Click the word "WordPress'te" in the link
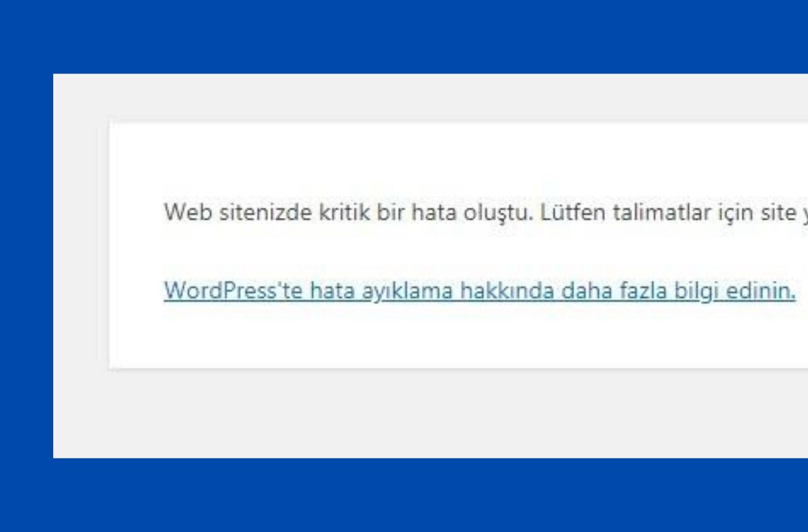 pyautogui.click(x=233, y=290)
